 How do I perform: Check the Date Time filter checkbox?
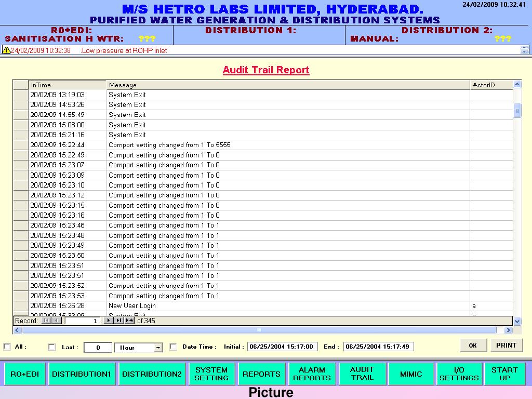coord(174,347)
